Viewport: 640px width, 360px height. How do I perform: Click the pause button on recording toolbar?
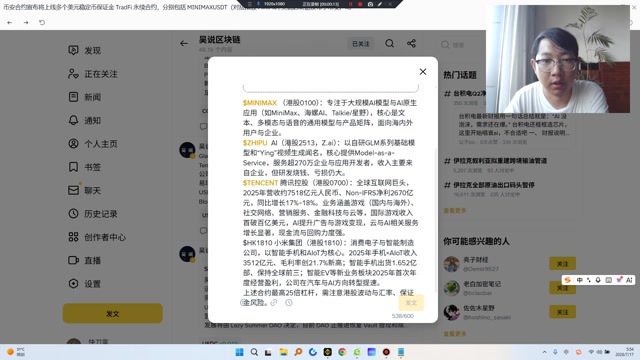[350, 4]
